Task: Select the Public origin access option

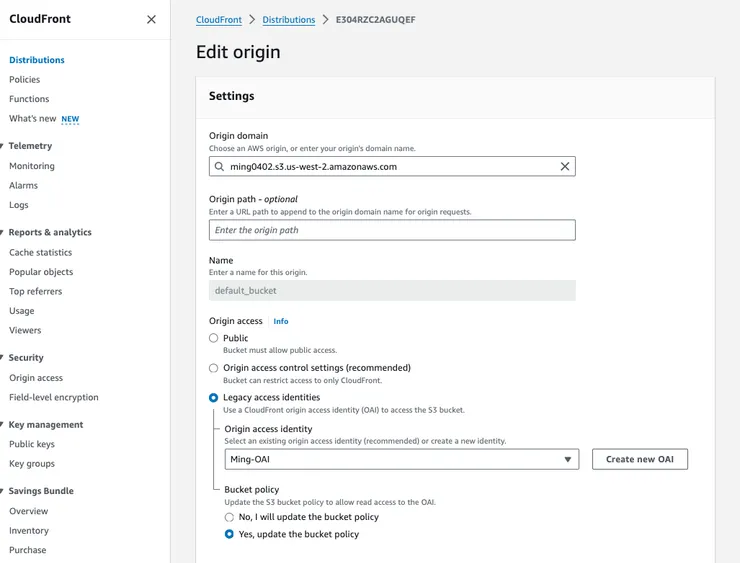Action: point(213,338)
